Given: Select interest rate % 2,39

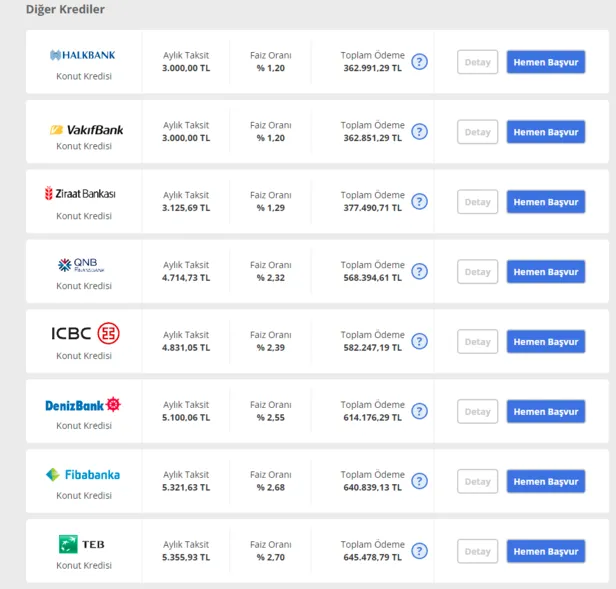Looking at the screenshot, I should [x=271, y=348].
